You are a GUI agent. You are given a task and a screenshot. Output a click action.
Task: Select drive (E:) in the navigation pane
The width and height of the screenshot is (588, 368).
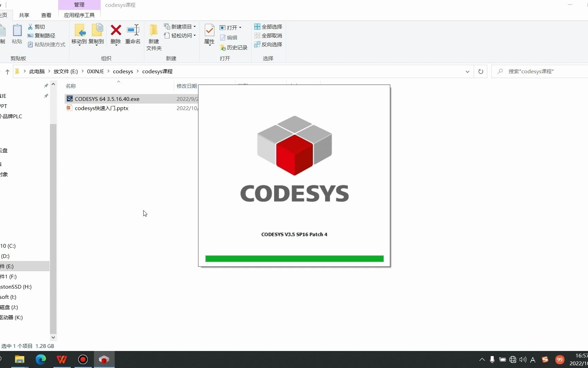24,266
